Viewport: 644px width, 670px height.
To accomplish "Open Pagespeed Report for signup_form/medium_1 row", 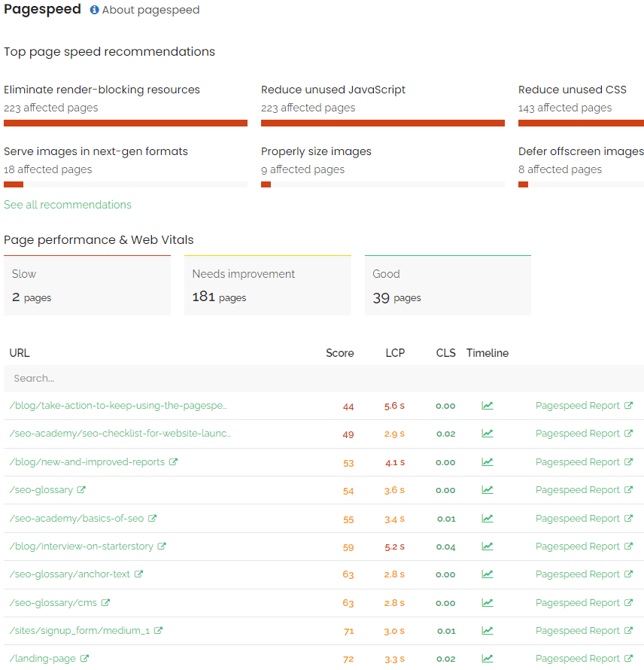I will (584, 630).
